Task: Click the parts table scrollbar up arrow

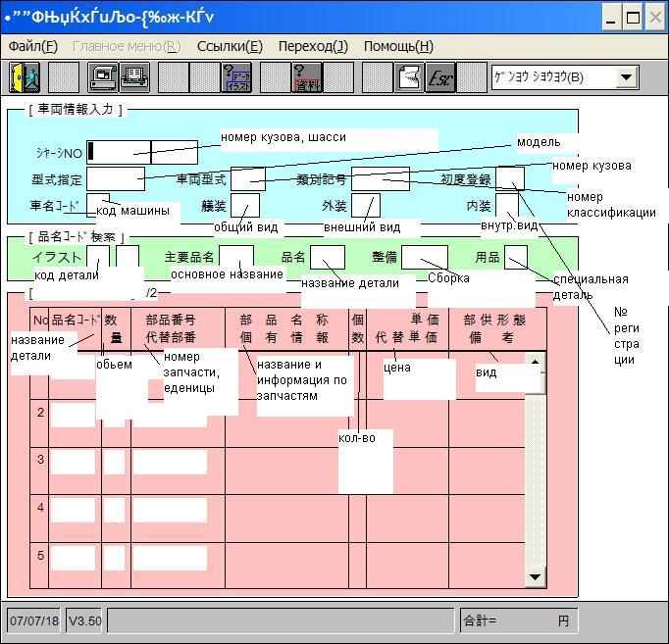Action: [x=536, y=362]
